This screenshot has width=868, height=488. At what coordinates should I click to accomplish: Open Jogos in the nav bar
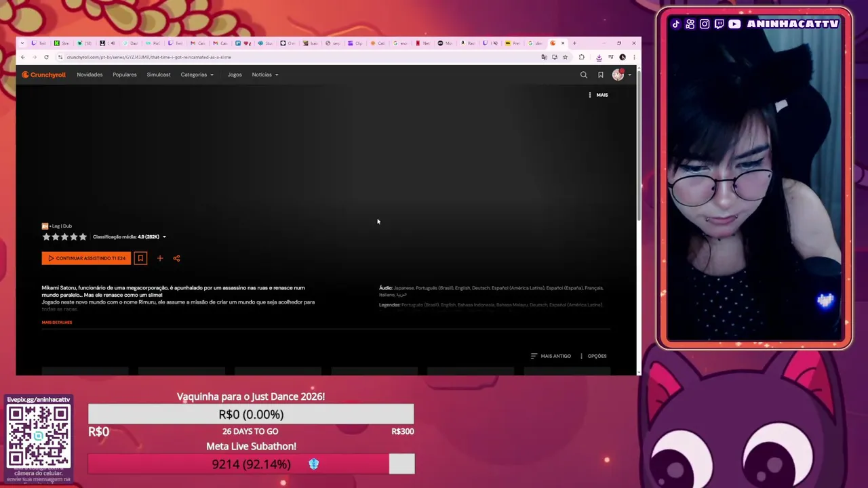coord(235,75)
